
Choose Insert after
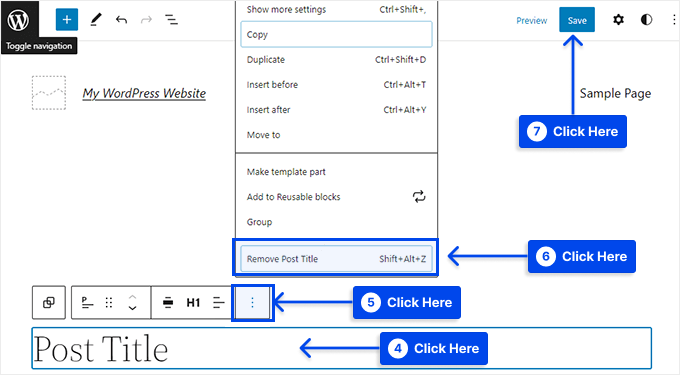(x=336, y=110)
